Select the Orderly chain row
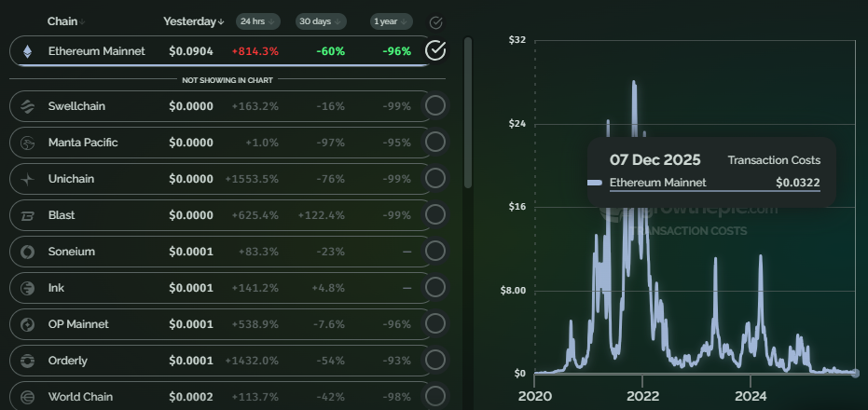The width and height of the screenshot is (868, 410). [x=214, y=361]
